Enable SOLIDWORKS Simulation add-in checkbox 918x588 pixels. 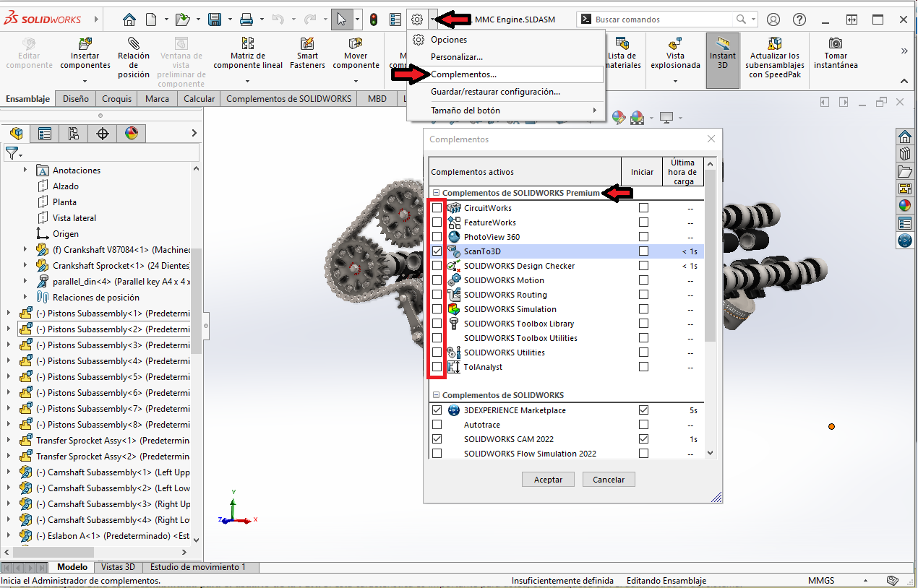(x=437, y=309)
